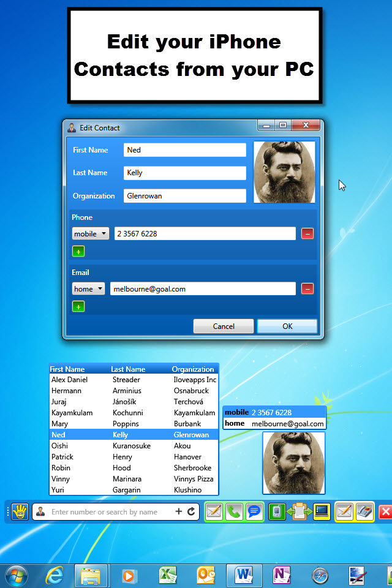Select the highlighted Ned row
Image resolution: width=392 pixels, height=588 pixels.
point(134,435)
